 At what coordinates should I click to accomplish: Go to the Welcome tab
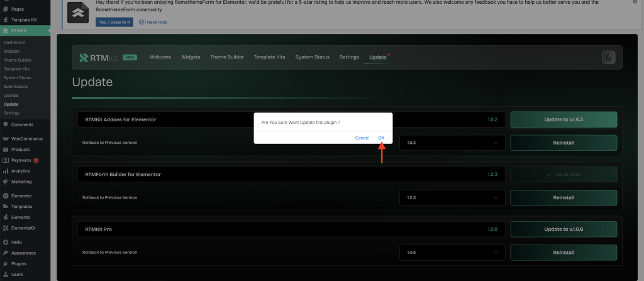(x=160, y=57)
